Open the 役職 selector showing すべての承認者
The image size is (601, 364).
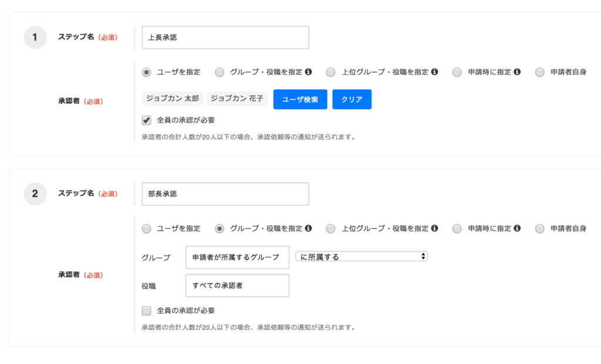pos(238,285)
